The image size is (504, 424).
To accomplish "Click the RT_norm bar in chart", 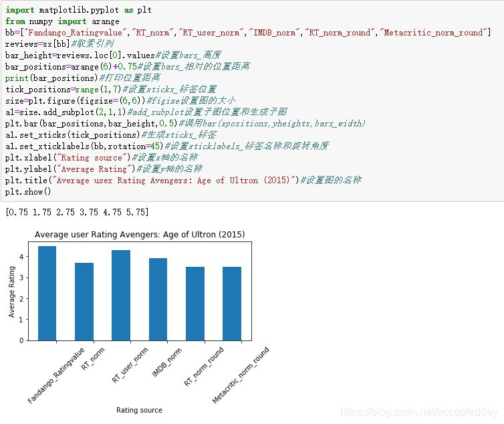I will (84, 302).
